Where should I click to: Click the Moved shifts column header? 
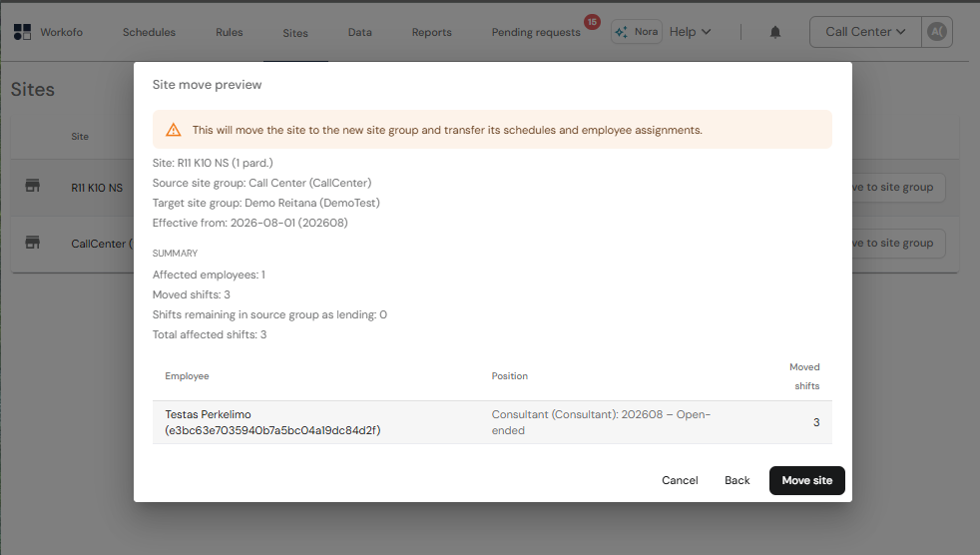point(805,376)
